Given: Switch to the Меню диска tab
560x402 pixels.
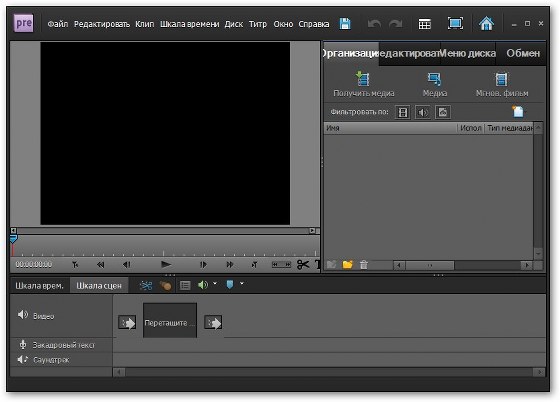Looking at the screenshot, I should 468,53.
